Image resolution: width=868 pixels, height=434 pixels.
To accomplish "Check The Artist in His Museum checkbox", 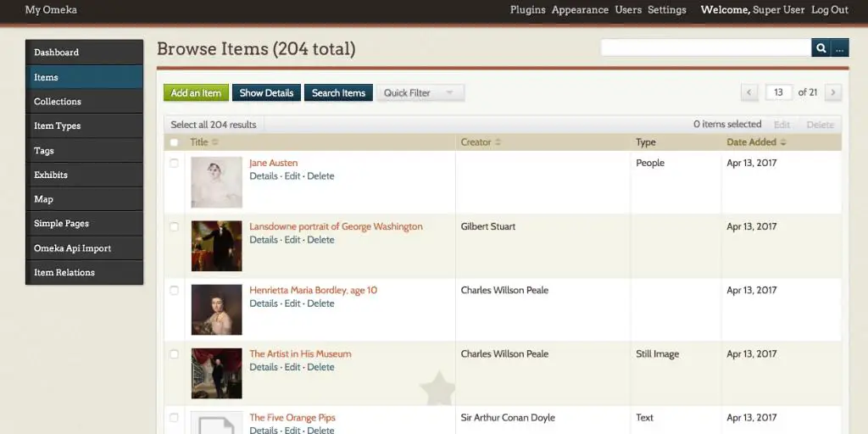I will (175, 354).
